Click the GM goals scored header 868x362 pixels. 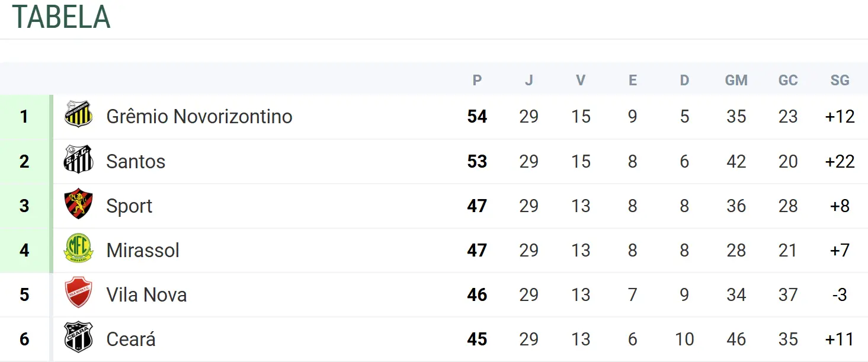(x=736, y=81)
